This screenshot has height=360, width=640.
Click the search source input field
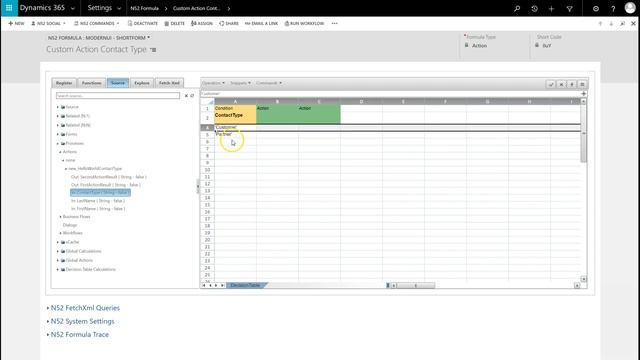pyautogui.click(x=118, y=96)
